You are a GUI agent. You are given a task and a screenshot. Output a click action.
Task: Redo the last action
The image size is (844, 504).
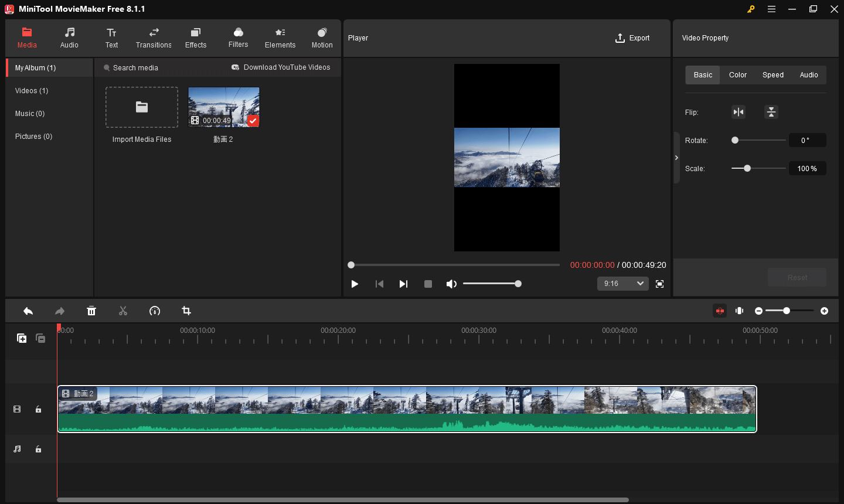pos(60,311)
